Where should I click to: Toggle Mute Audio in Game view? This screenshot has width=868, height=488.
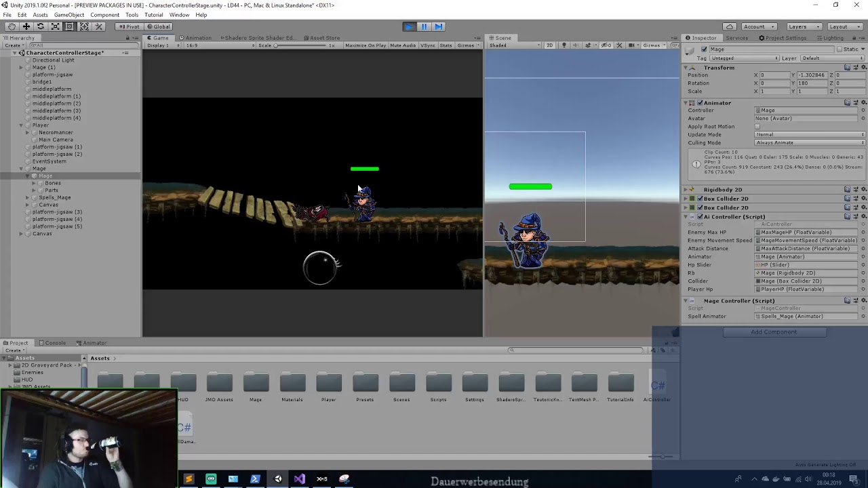coord(403,45)
